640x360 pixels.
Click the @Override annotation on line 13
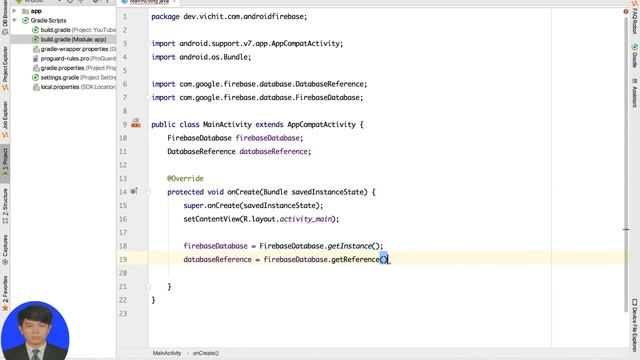pyautogui.click(x=185, y=178)
